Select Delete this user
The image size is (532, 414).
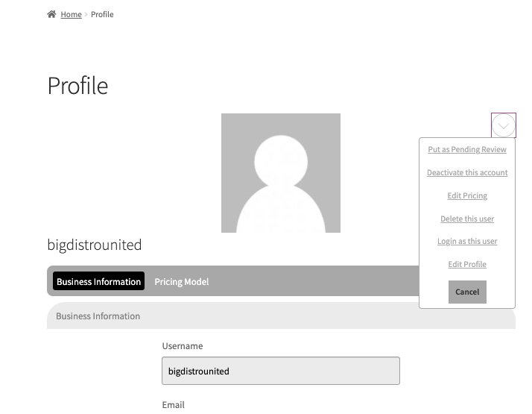(467, 219)
